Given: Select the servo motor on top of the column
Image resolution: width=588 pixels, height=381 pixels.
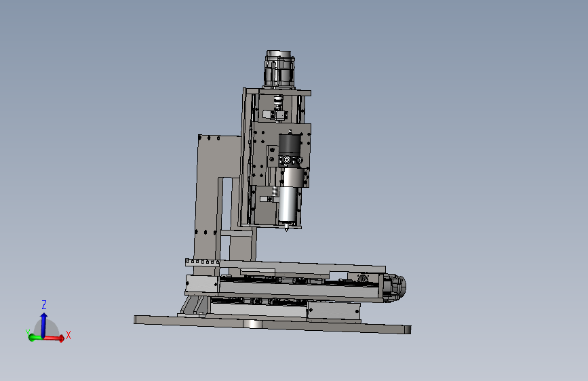Looking at the screenshot, I should (x=279, y=69).
